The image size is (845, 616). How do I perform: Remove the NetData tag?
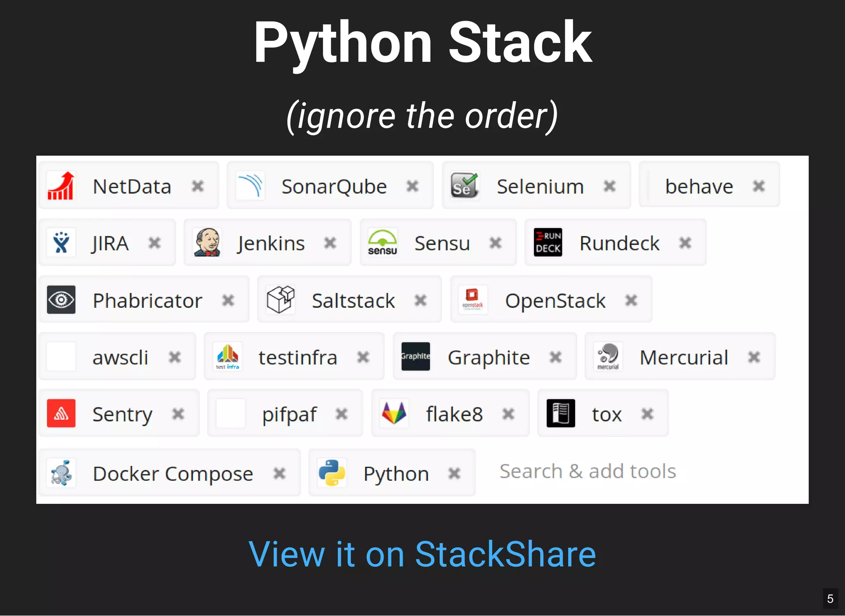pos(198,186)
